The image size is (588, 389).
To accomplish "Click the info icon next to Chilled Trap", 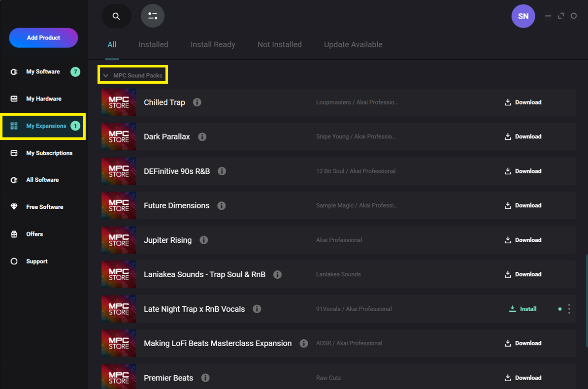I will click(x=197, y=102).
